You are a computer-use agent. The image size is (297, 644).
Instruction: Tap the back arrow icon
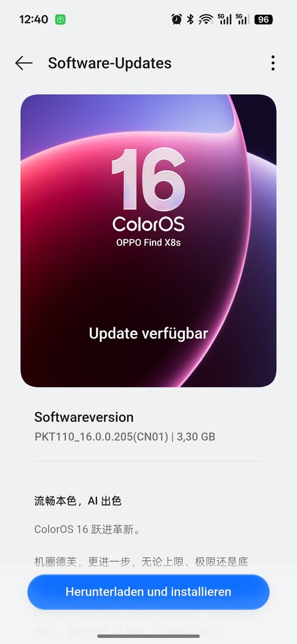click(x=24, y=63)
